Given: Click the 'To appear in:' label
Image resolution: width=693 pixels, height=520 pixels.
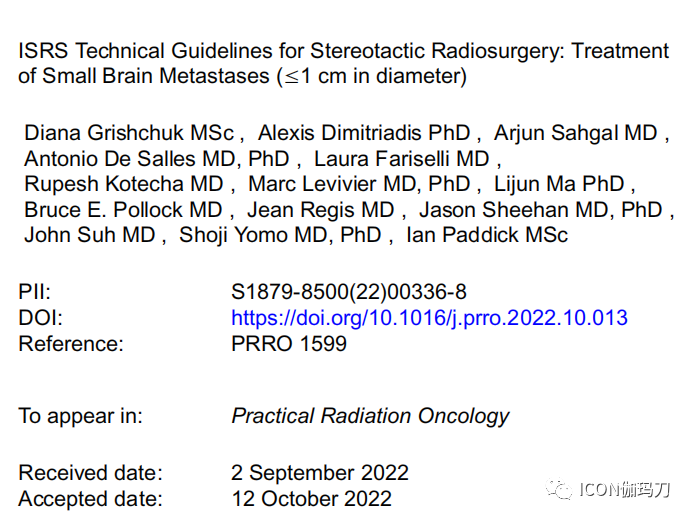Looking at the screenshot, I should 80,417.
